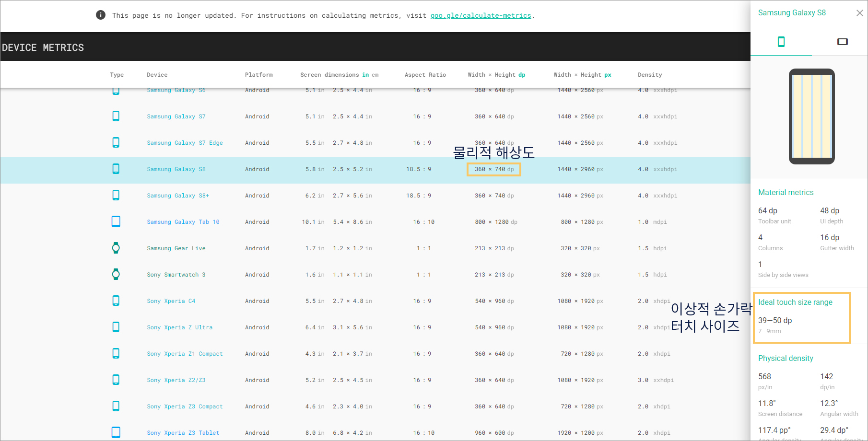The width and height of the screenshot is (868, 441).
Task: Toggle screen dimensions unit to in
Action: click(365, 75)
